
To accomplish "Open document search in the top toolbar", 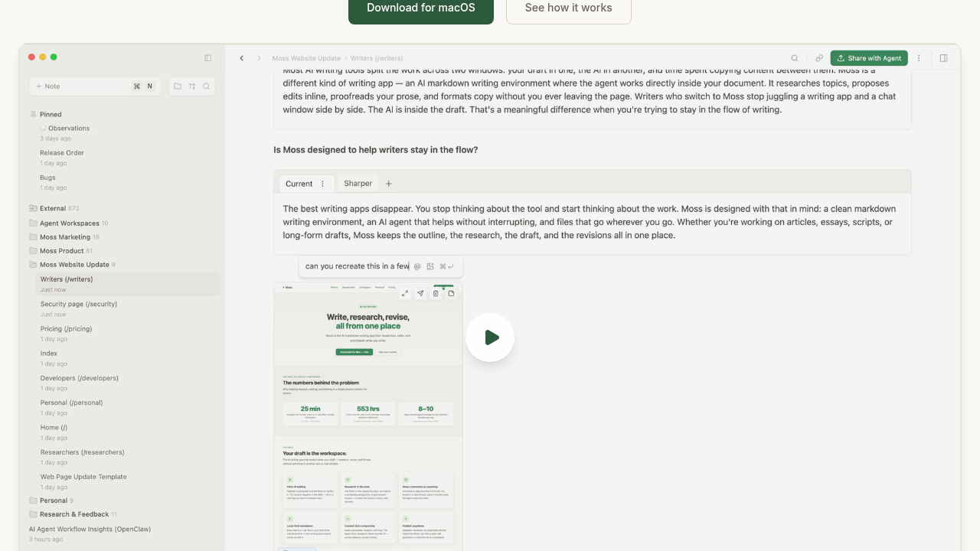I will [795, 58].
